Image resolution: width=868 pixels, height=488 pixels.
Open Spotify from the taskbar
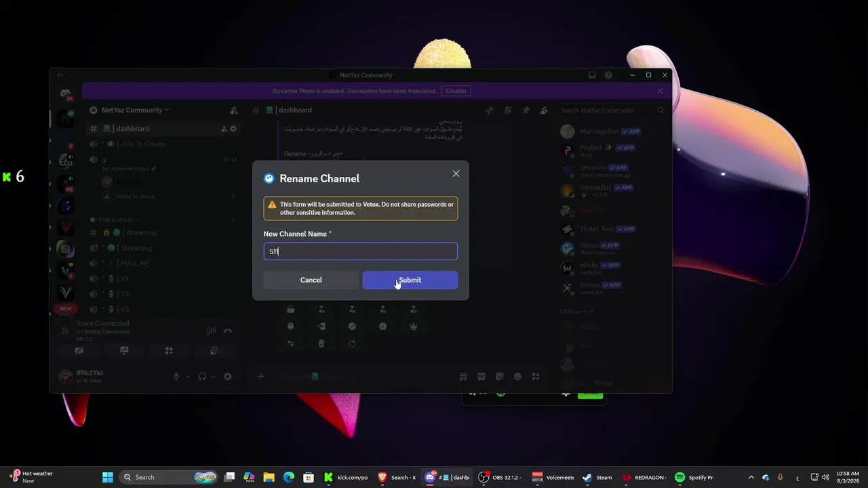click(694, 477)
